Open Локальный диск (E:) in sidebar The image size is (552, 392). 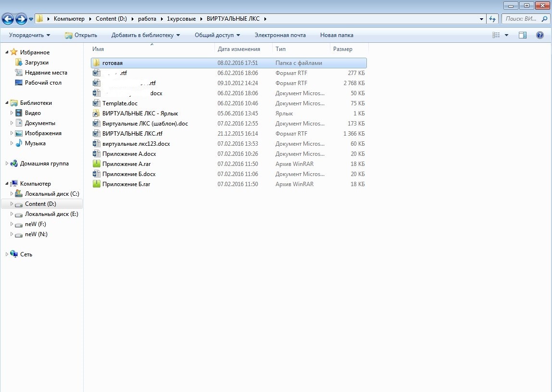(51, 214)
